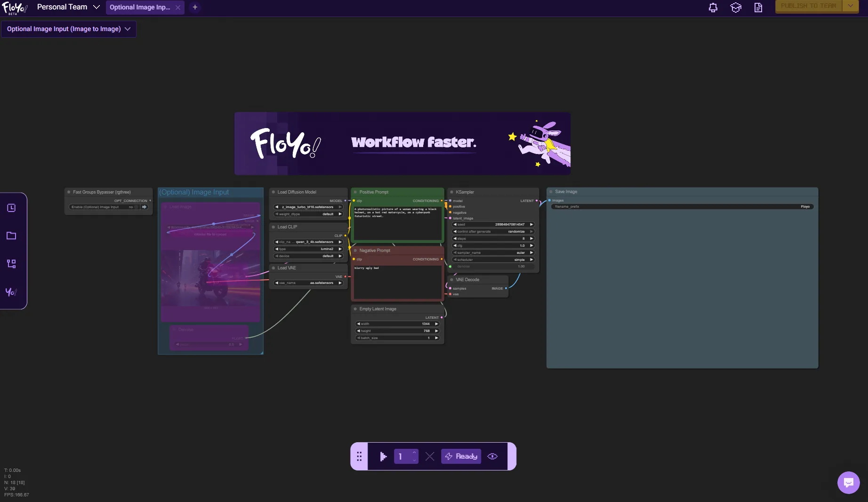Open scheduler simple dropdown
Image resolution: width=868 pixels, height=502 pixels.
tap(493, 260)
